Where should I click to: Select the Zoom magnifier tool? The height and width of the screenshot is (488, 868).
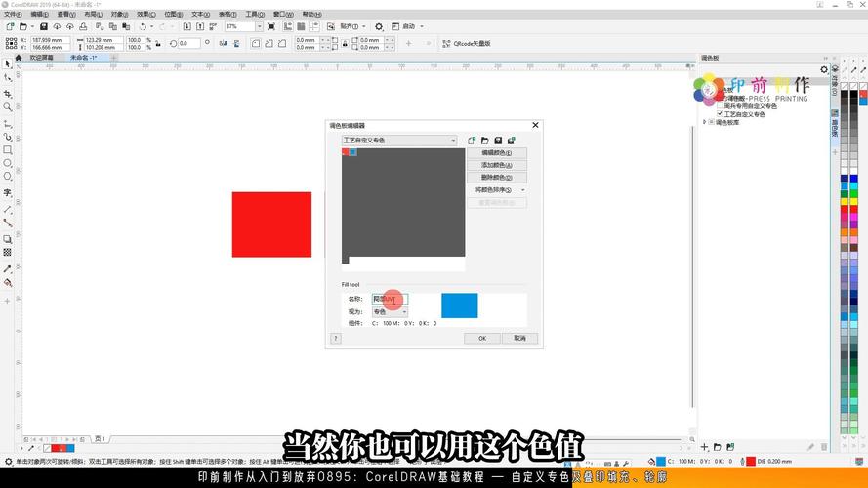coord(7,106)
